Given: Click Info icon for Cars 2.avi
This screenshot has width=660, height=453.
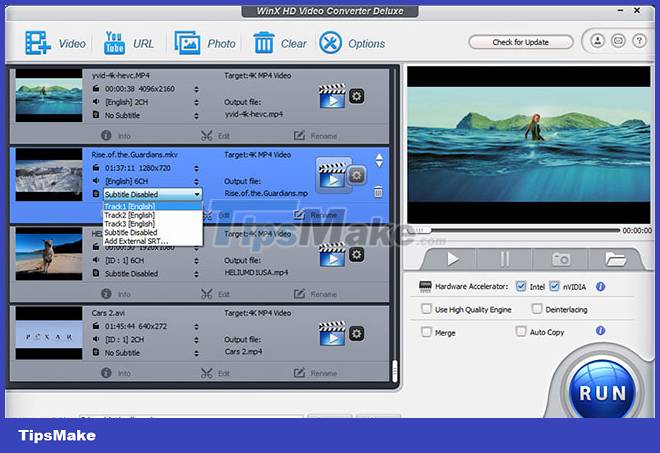Looking at the screenshot, I should 106,373.
